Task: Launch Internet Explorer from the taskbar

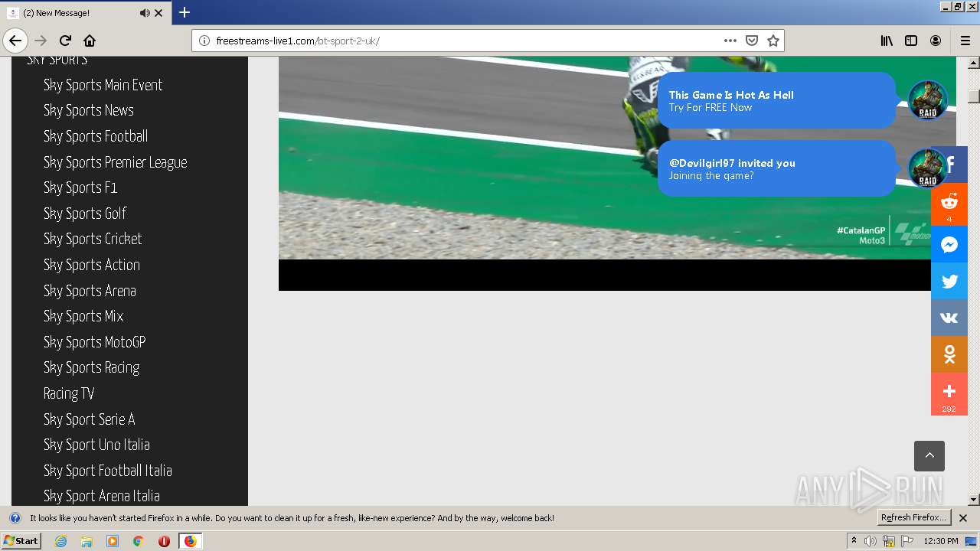Action: point(60,541)
